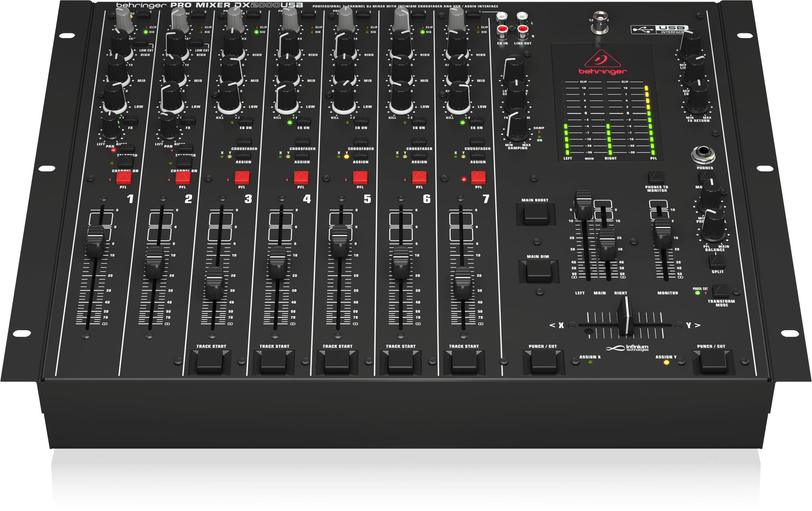Click the X-Y crossfader handle
Image resolution: width=812 pixels, height=511 pixels.
(x=626, y=317)
